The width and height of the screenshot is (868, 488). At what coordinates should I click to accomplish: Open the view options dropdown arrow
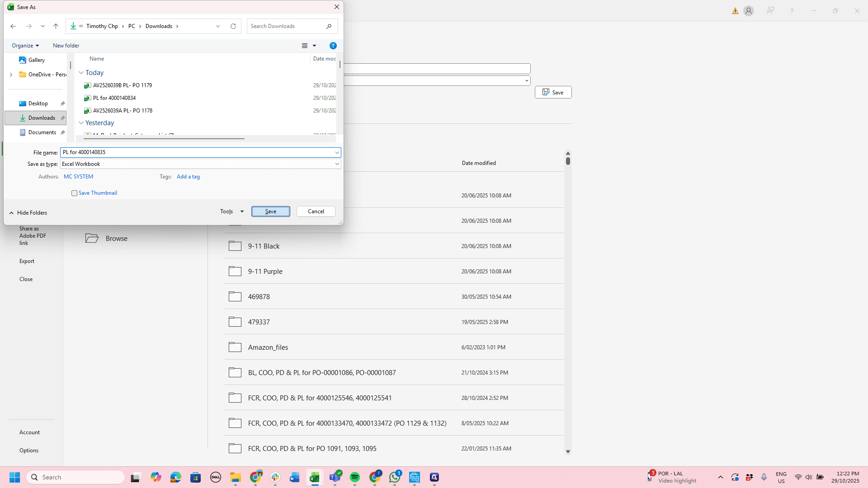coord(315,46)
